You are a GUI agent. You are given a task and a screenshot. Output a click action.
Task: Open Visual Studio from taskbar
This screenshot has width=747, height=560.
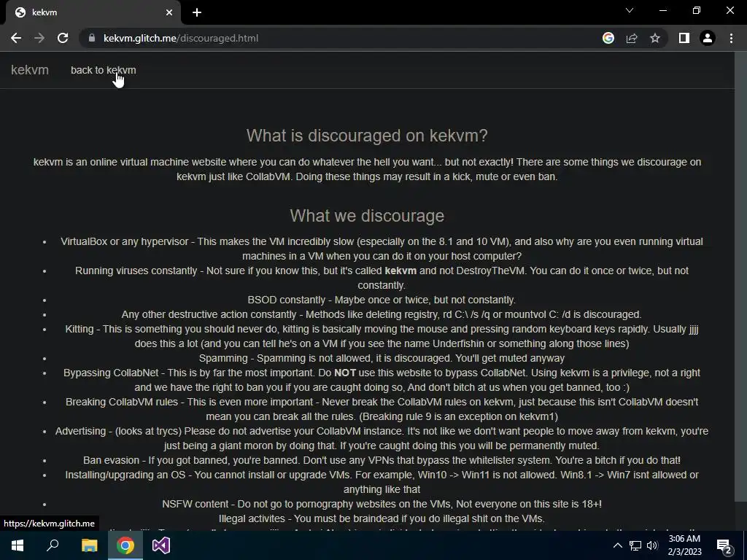point(161,545)
